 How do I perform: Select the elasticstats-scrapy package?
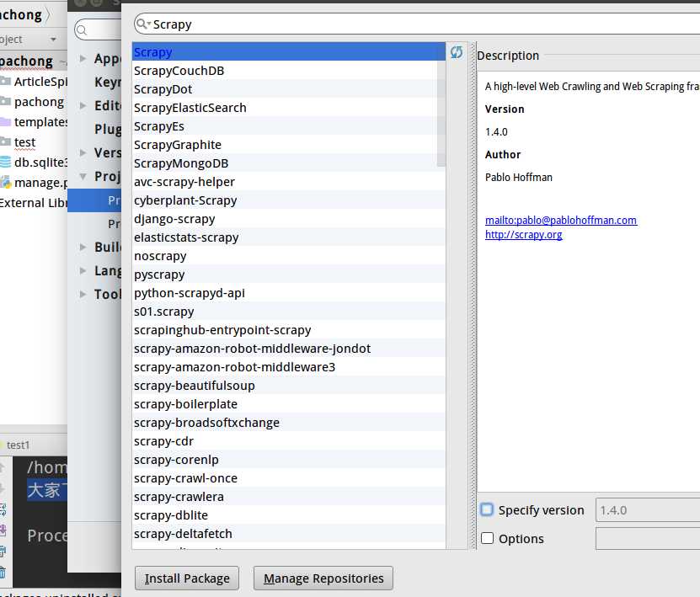coord(289,237)
